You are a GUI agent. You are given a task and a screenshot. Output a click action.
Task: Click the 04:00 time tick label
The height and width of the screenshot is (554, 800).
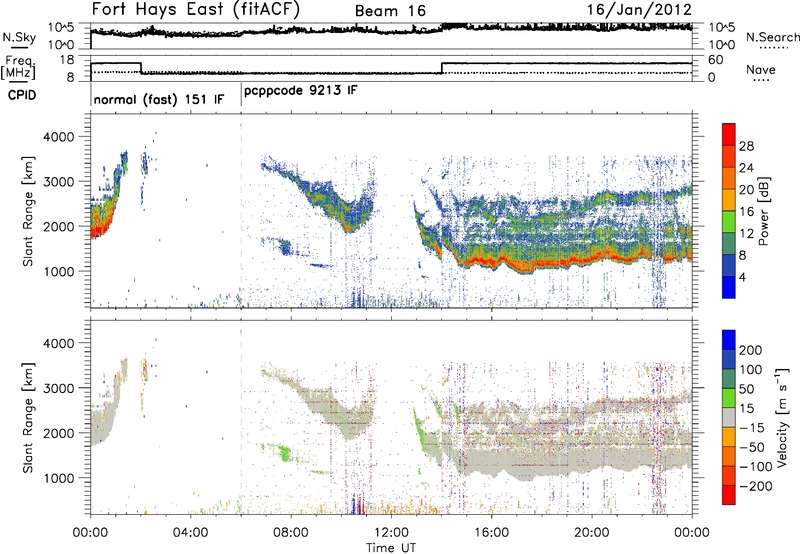pyautogui.click(x=191, y=533)
